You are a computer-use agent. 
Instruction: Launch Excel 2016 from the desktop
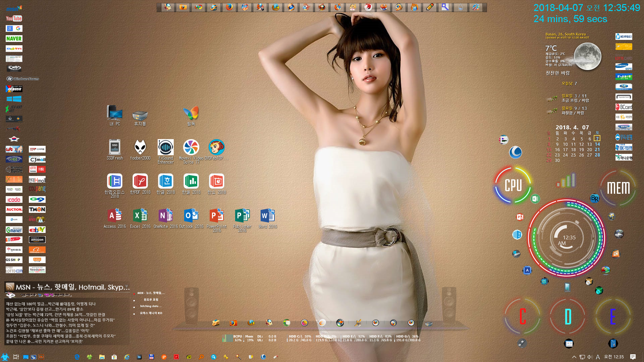tap(140, 218)
